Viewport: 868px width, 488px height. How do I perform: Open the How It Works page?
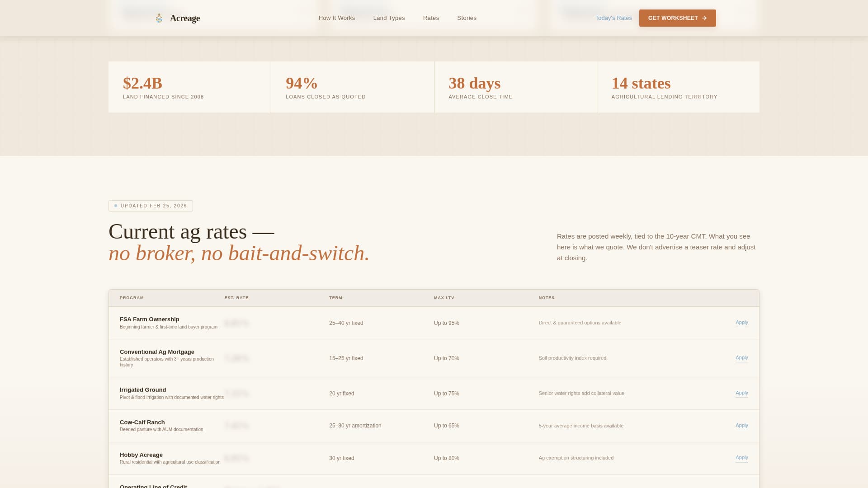coord(337,18)
